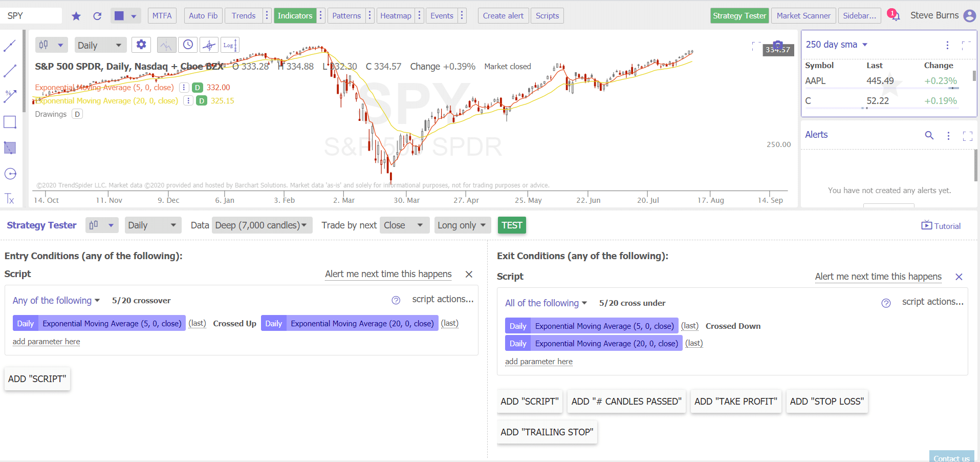Open the Heatmap menu
980x462 pixels.
396,15
